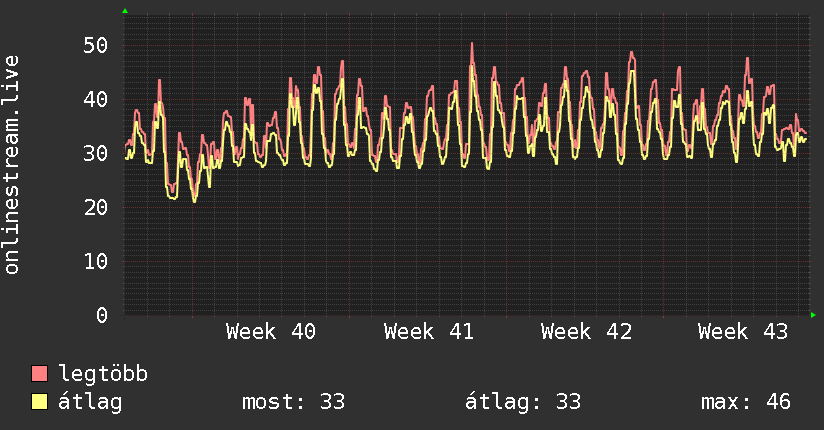Click the 'Week 43' axis label
This screenshot has height=430, width=824.
tap(743, 332)
